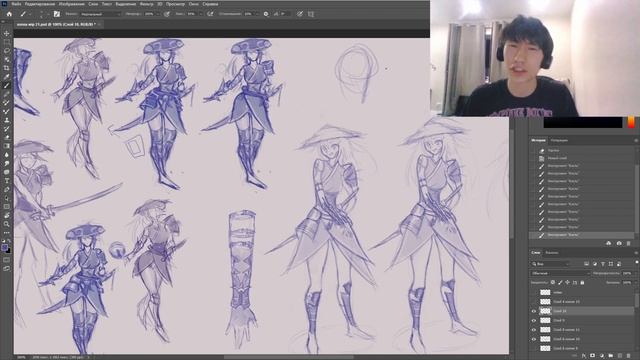Select the Новый слой history state
Viewport: 640px width, 360px height.
pos(557,158)
